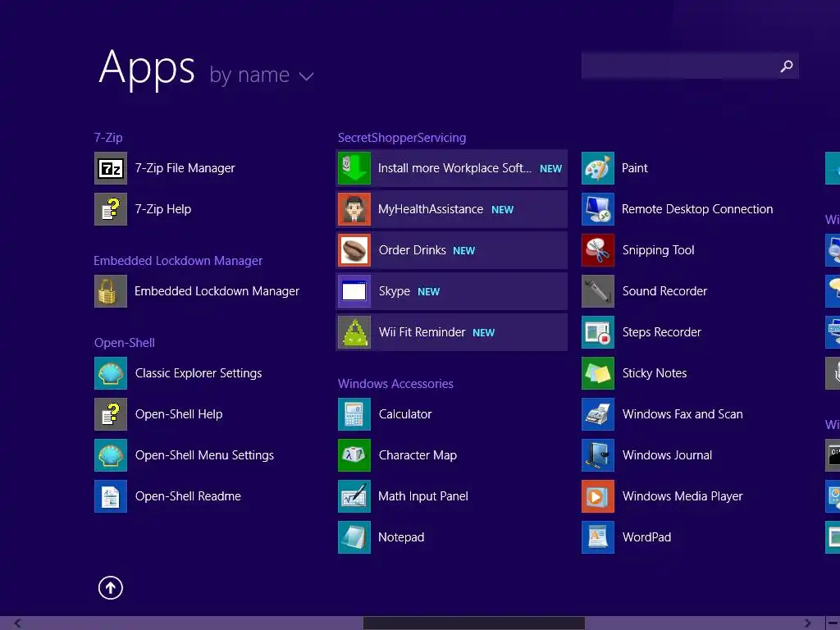This screenshot has width=840, height=630.
Task: Click 'Math Input Panel' label text
Action: (422, 496)
